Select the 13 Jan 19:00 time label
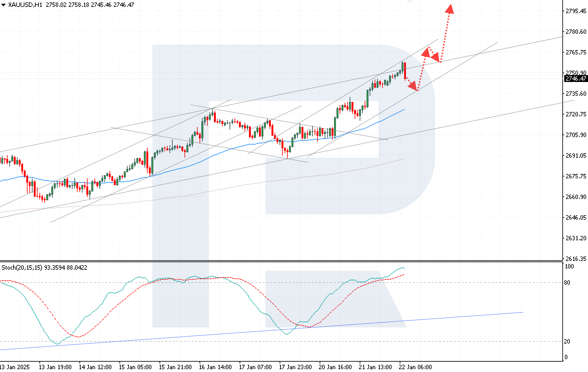588x372 pixels. [55, 367]
